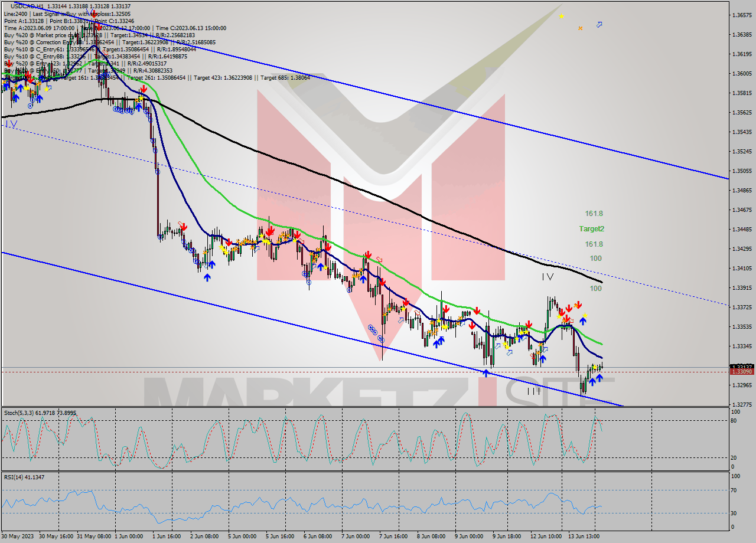Click the '30 May 16:00' time axis label
Viewport: 756px width, 543px height.
(x=57, y=537)
